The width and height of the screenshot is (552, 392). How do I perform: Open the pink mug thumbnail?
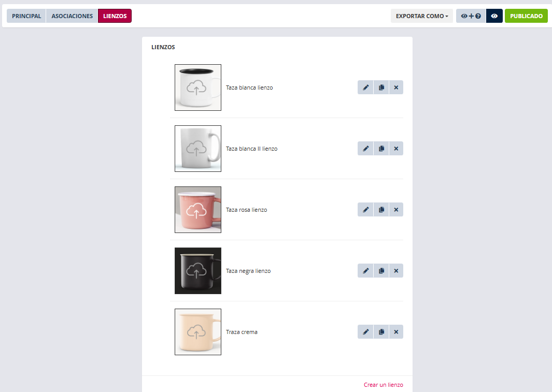pos(198,210)
